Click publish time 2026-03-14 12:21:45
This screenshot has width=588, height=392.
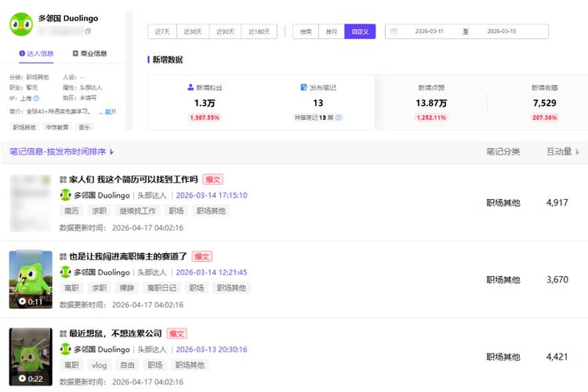click(x=212, y=272)
